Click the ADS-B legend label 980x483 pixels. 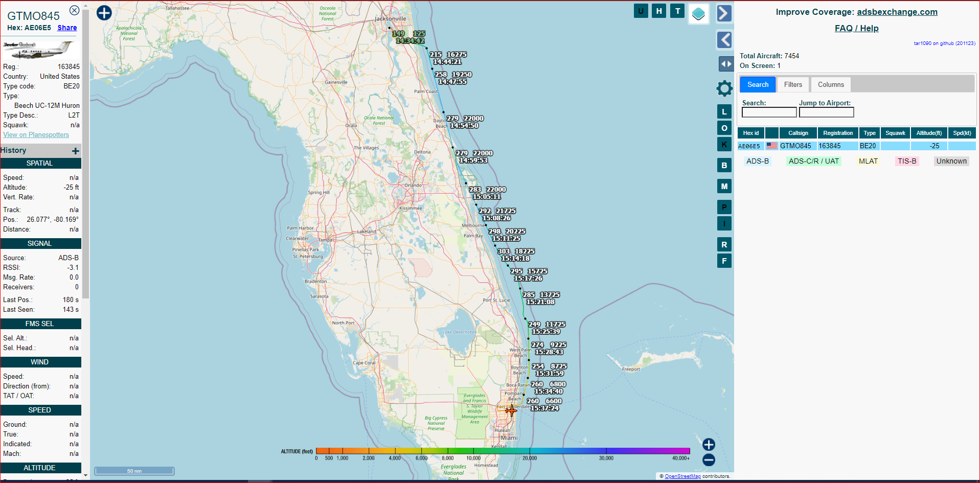pyautogui.click(x=757, y=161)
